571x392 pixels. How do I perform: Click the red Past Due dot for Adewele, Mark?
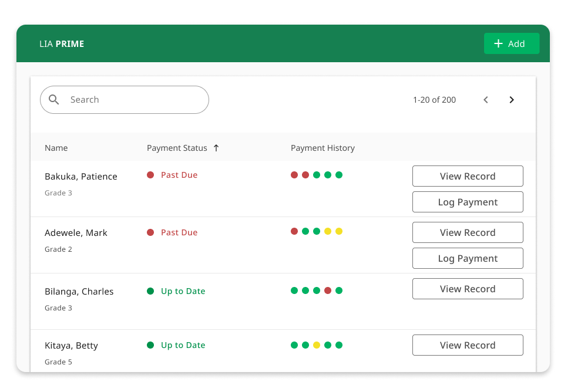(150, 232)
